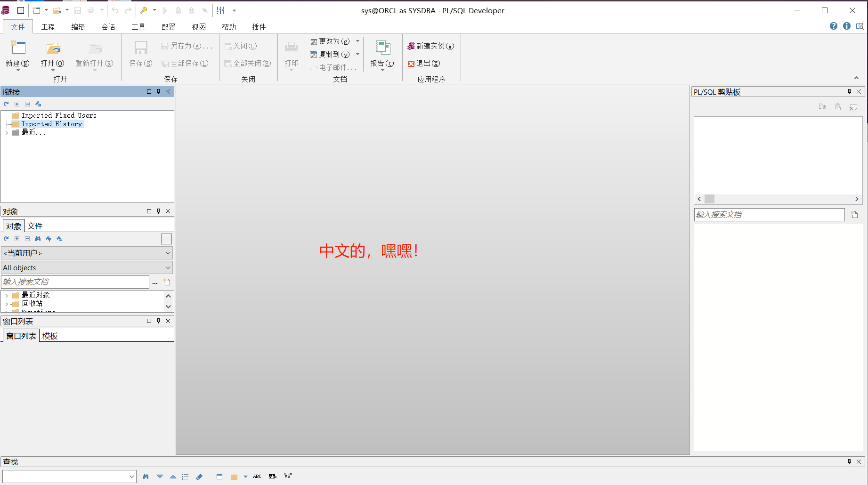Click the Undo arrow in the quick access toolbar
Image resolution: width=868 pixels, height=485 pixels.
tap(114, 10)
